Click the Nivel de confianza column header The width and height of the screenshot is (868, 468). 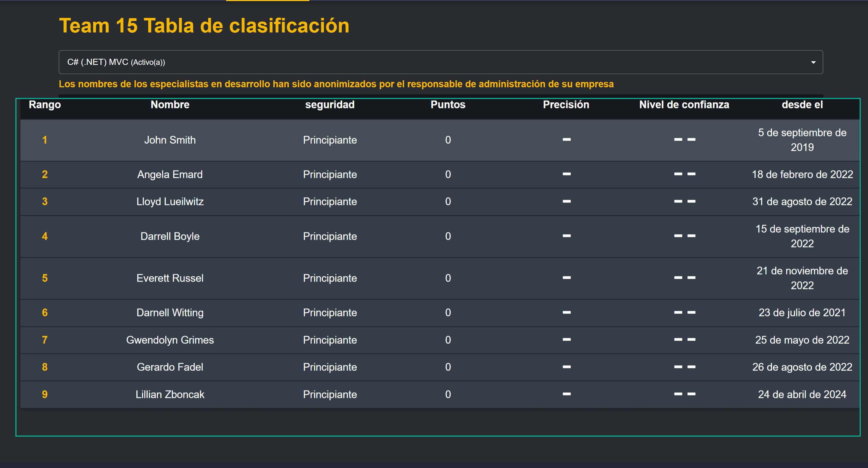click(x=684, y=105)
